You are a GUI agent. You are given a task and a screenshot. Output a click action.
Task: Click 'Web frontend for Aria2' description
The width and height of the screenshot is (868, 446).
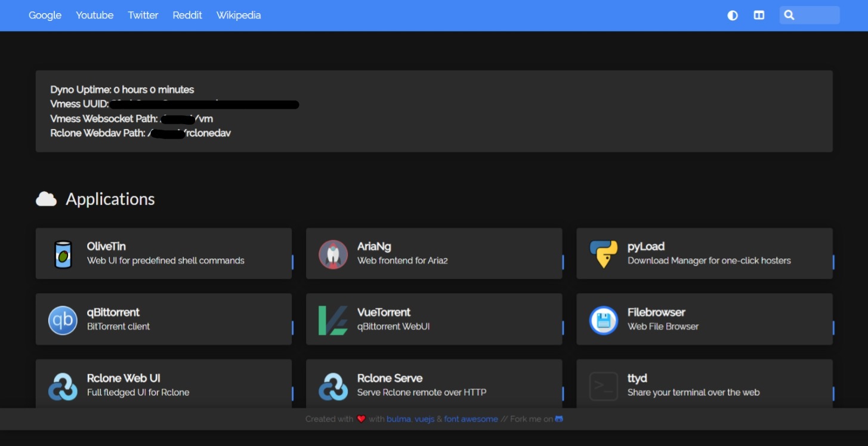point(403,261)
